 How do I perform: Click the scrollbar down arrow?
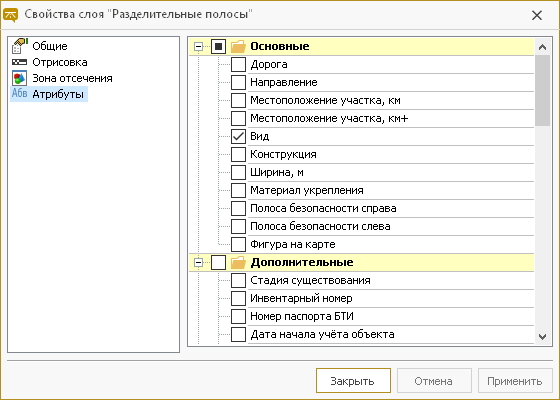pyautogui.click(x=542, y=336)
